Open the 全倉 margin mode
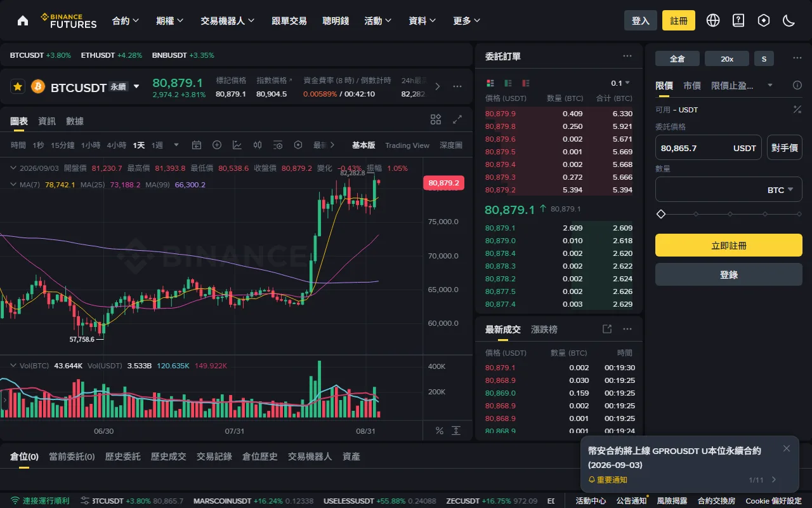This screenshot has width=812, height=508. tap(678, 58)
